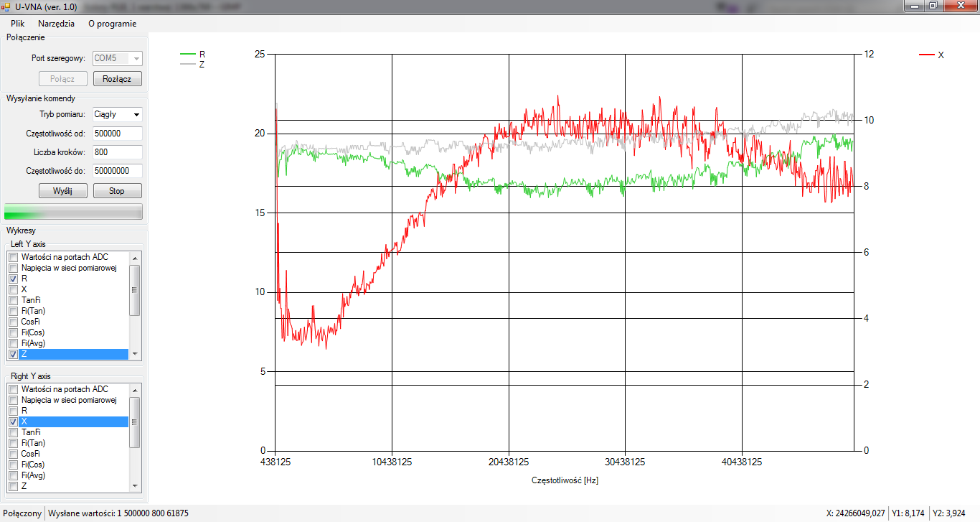Click the U-VNA app icon in title bar

point(6,6)
